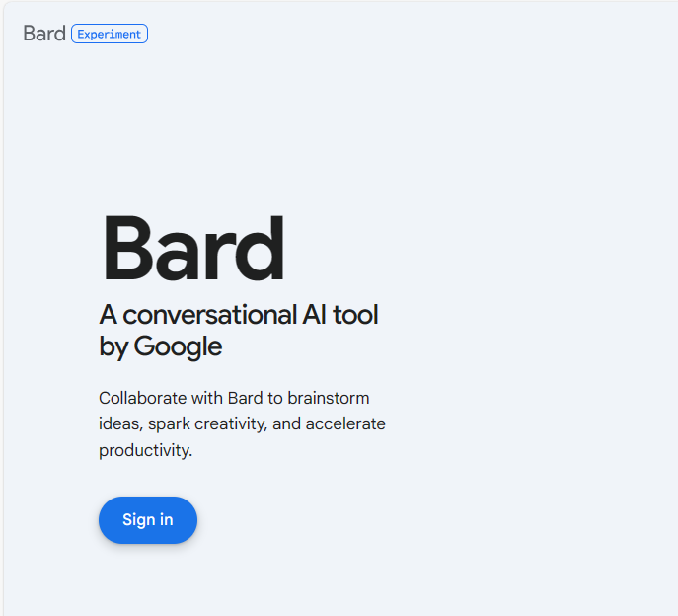Image resolution: width=678 pixels, height=616 pixels.
Task: Click the word "Collaborate" in the description
Action: [x=143, y=398]
